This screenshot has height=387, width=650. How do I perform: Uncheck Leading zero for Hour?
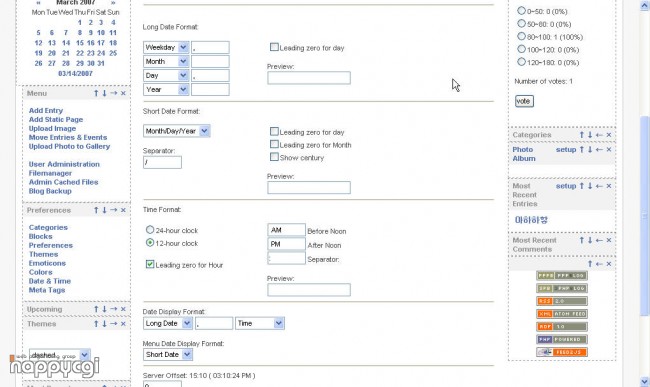[x=150, y=264]
